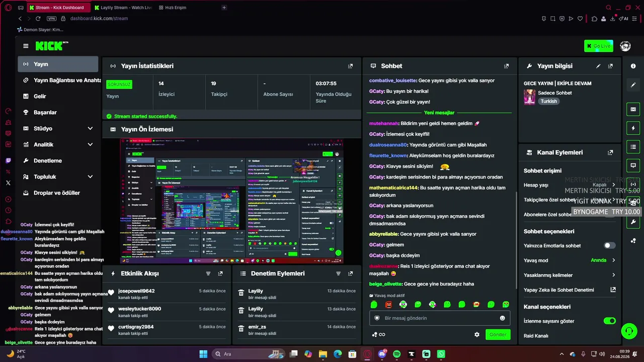Pop out the Sohbet chat panel
644x362 pixels.
coord(507,66)
